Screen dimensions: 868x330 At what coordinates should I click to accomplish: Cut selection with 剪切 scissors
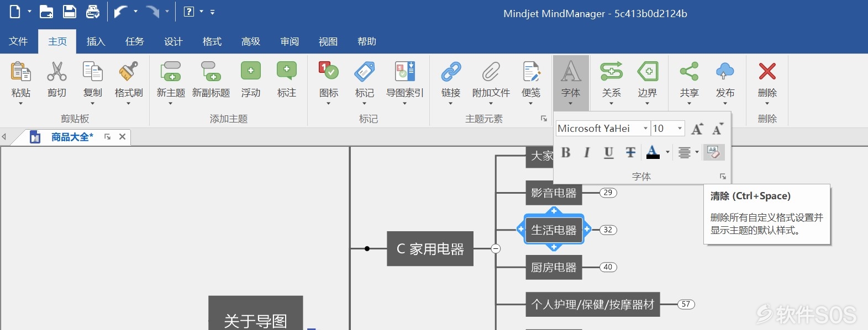tap(56, 79)
